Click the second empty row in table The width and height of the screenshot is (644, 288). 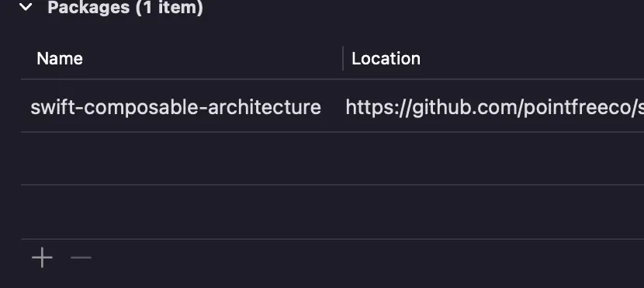point(332,212)
